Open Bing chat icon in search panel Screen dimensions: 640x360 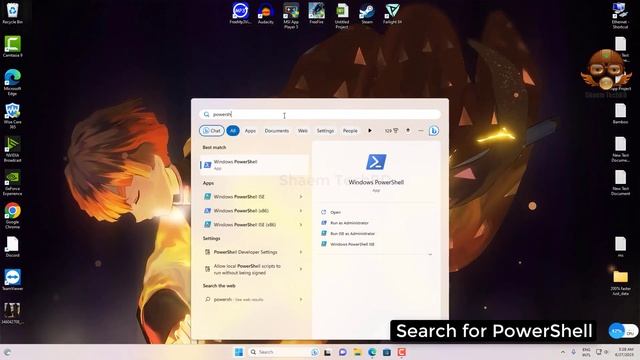pyautogui.click(x=433, y=131)
